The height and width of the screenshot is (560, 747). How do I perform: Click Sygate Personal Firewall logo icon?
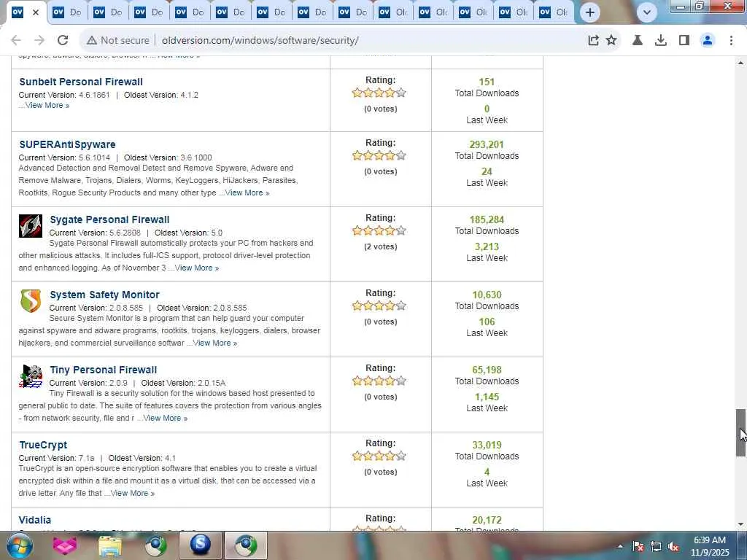click(31, 226)
